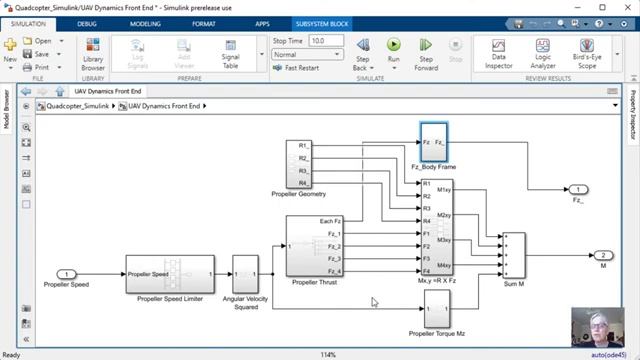
Task: Switch to the MODELING tab
Action: click(145, 24)
